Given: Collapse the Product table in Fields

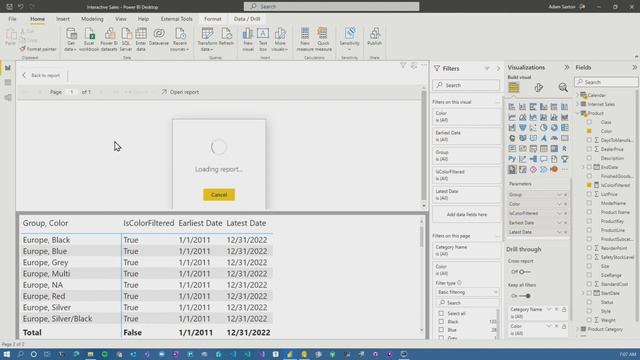Looking at the screenshot, I should tap(578, 113).
